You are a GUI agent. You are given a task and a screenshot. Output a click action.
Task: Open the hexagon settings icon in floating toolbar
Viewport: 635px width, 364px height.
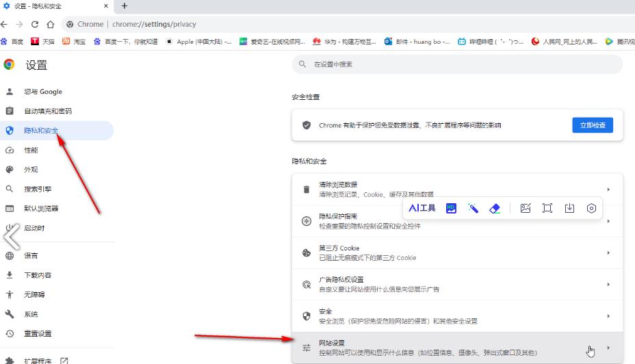pyautogui.click(x=591, y=208)
